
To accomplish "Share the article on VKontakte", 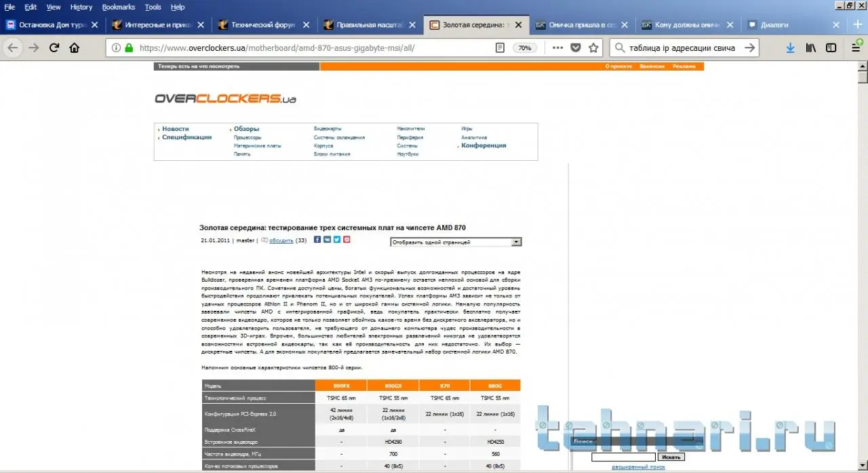I will 328,240.
